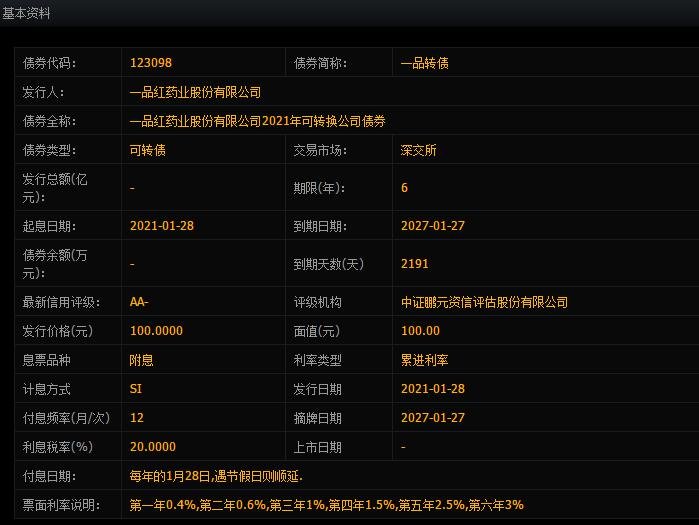
Task: Select interest method value SI
Action: tap(136, 389)
